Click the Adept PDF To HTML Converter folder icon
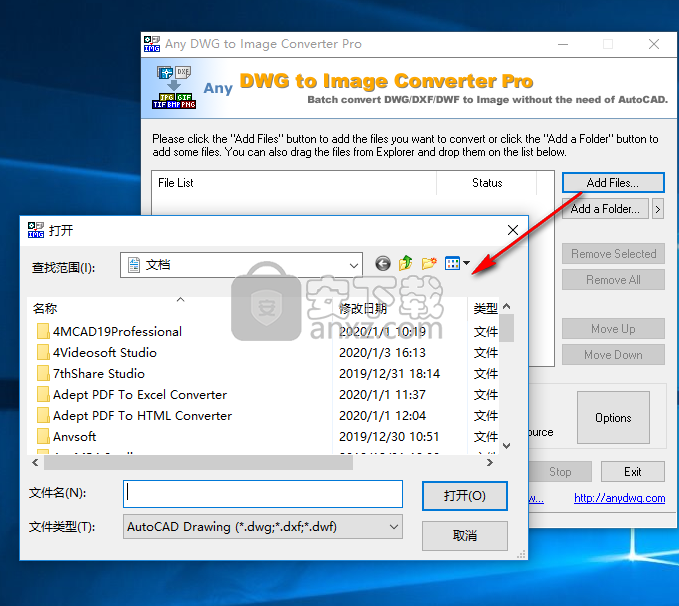Image resolution: width=679 pixels, height=606 pixels. click(43, 415)
